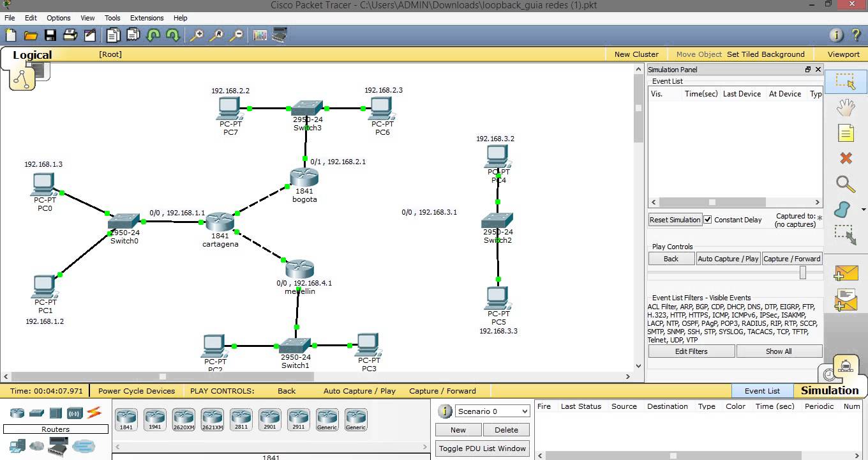Click Auto Capture / Play in Simulation Panel
The height and width of the screenshot is (460, 868).
(x=728, y=259)
